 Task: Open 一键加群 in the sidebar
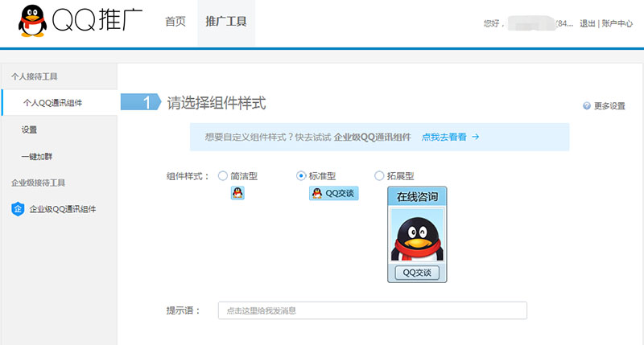(x=37, y=156)
